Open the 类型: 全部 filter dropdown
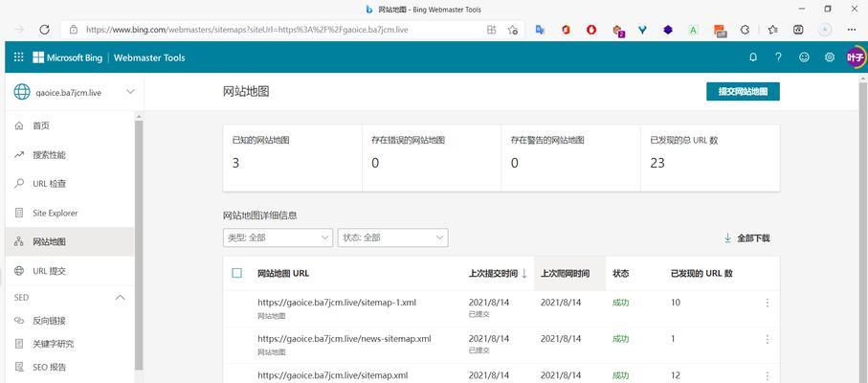This screenshot has height=383, width=868. tap(278, 237)
